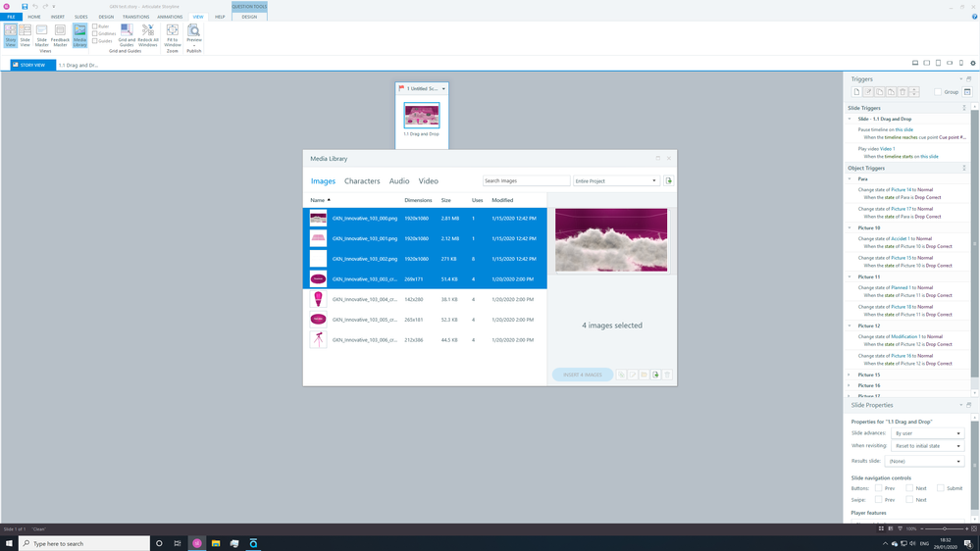
Task: Switch to the Characters tab in Media Library
Action: coord(362,181)
